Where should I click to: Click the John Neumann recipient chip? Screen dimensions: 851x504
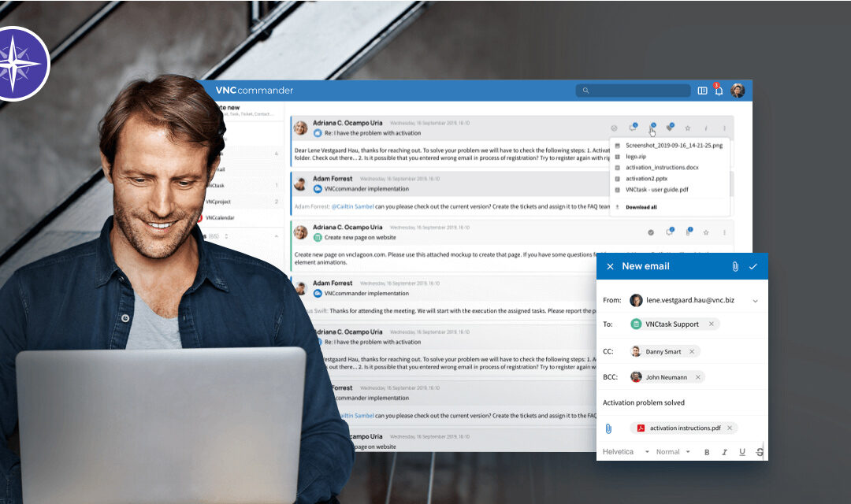(x=666, y=377)
